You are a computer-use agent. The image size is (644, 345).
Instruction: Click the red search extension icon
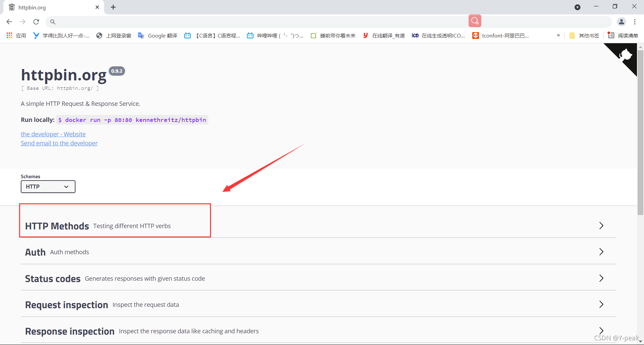tap(475, 21)
